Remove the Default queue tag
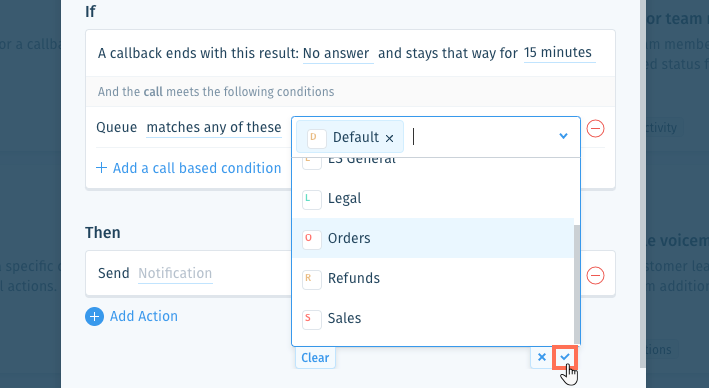 389,138
